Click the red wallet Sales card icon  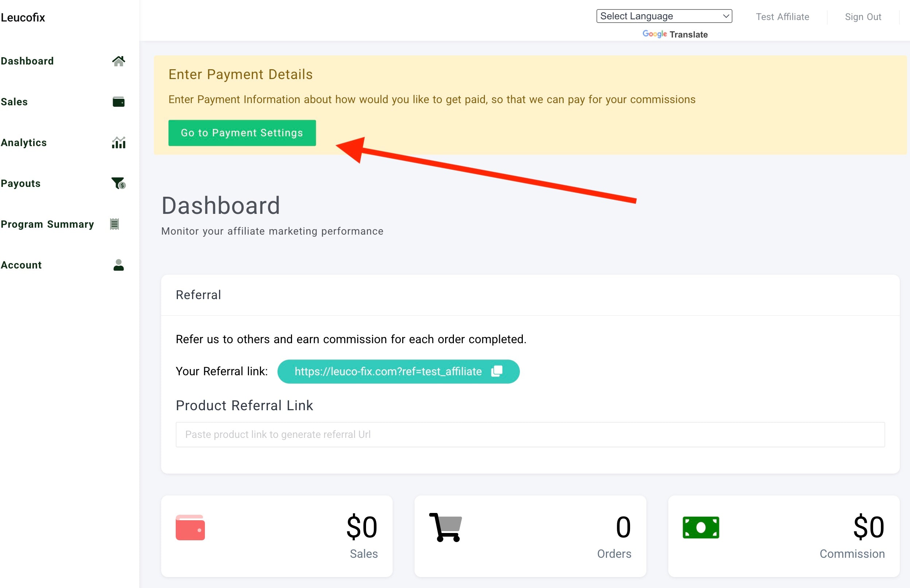tap(190, 528)
